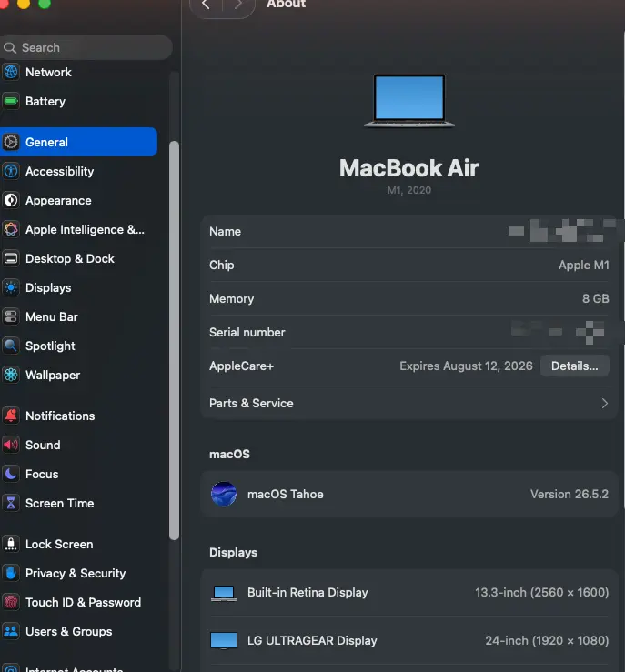Open Battery settings pane
Viewport: 625px width, 672px height.
click(x=79, y=101)
